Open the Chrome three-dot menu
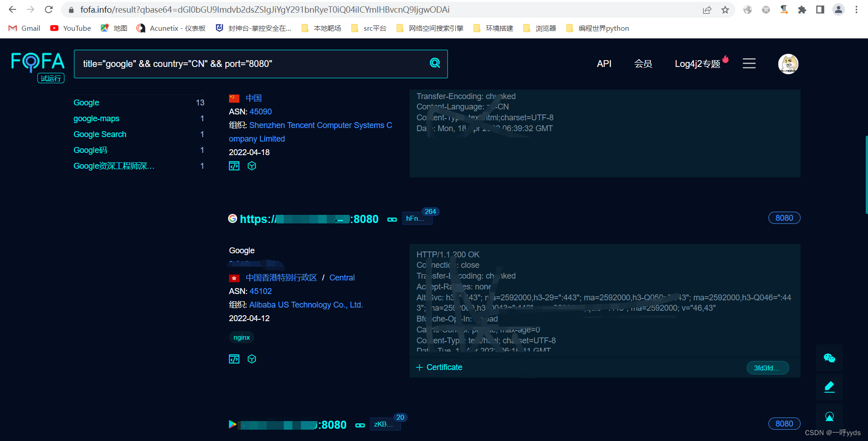Viewport: 868px width, 441px height. click(856, 9)
